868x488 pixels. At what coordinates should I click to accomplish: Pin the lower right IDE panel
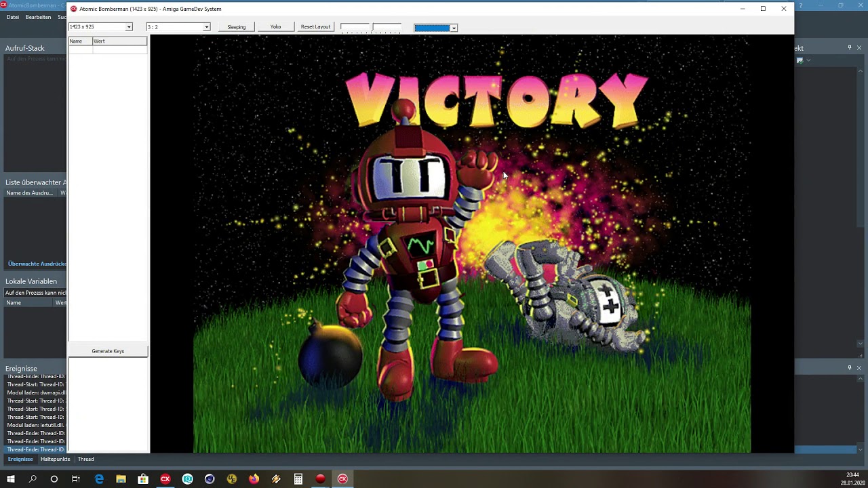849,367
